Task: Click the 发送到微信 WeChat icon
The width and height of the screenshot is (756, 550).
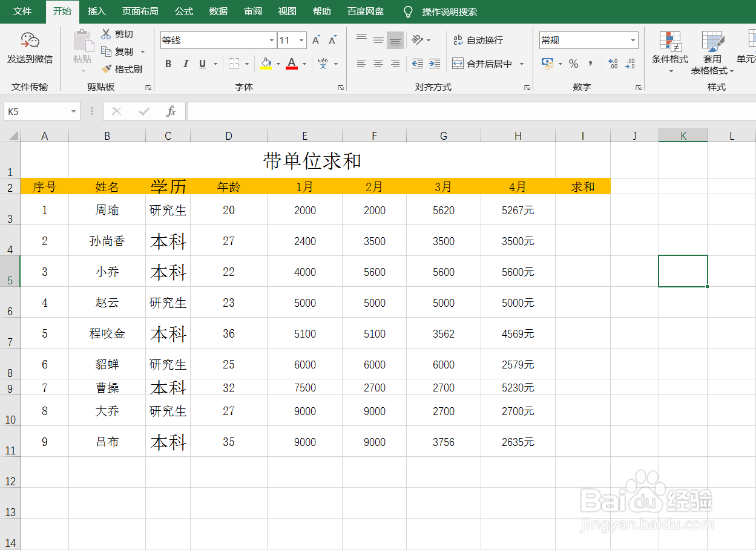Action: tap(30, 41)
